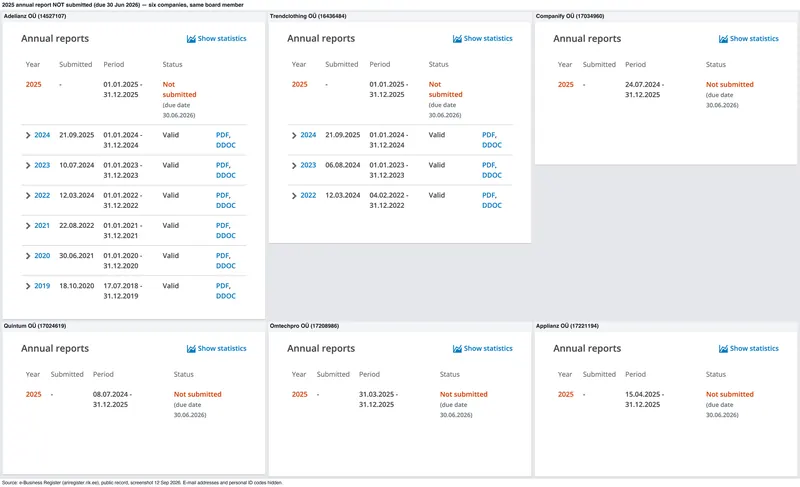Open the 2023 year link in Trendclothing OÜ
800x487 pixels.
(308, 165)
